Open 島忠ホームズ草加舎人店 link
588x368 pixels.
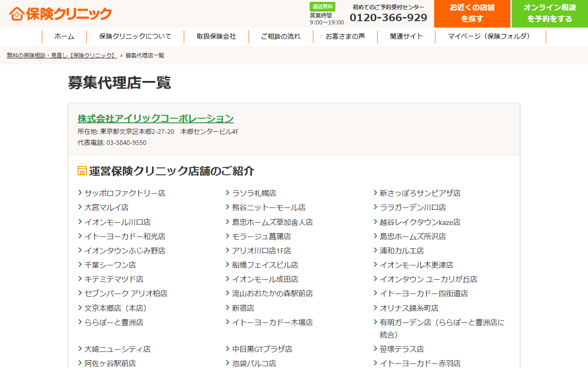tap(272, 222)
